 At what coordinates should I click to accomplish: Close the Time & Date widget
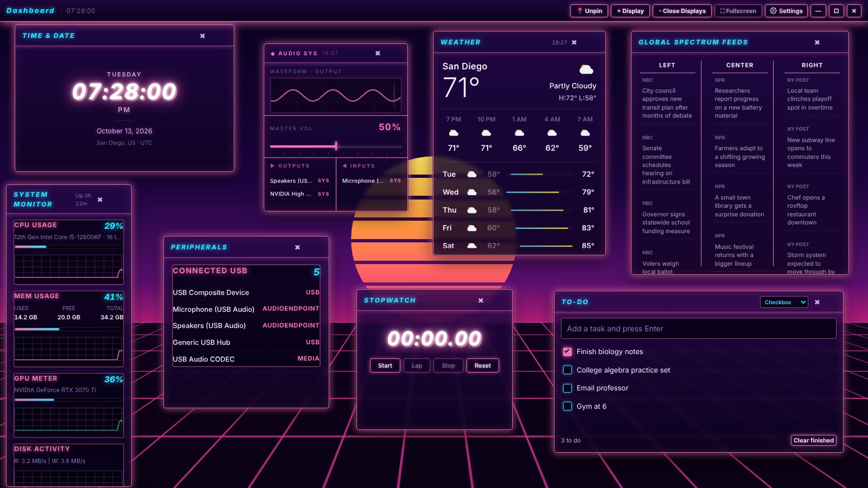point(202,36)
